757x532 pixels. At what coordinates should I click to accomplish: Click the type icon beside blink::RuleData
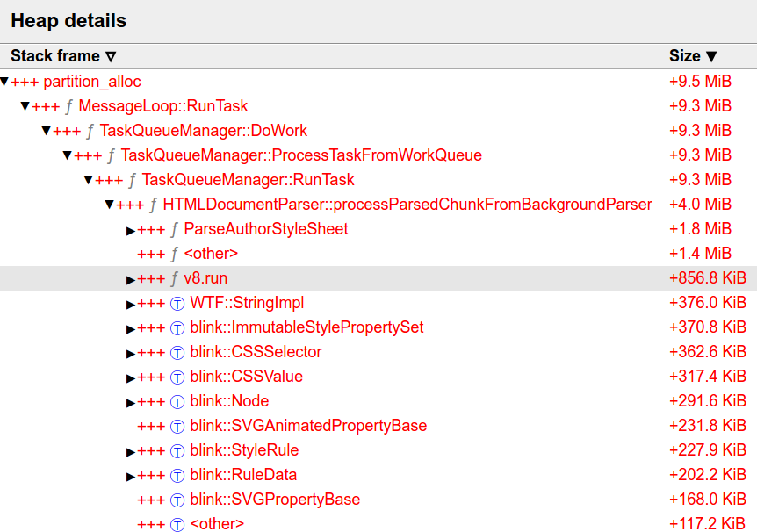click(177, 475)
